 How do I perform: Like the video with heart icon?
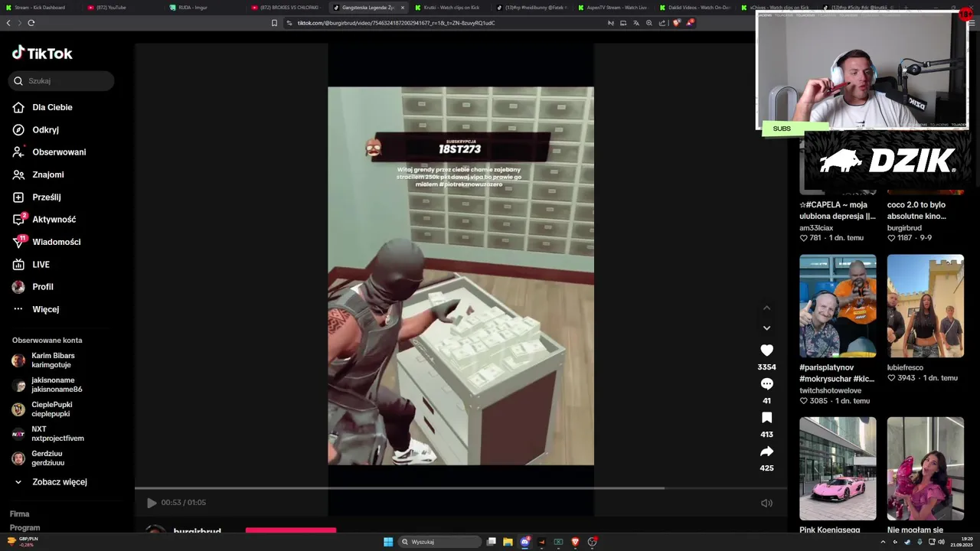(x=766, y=350)
